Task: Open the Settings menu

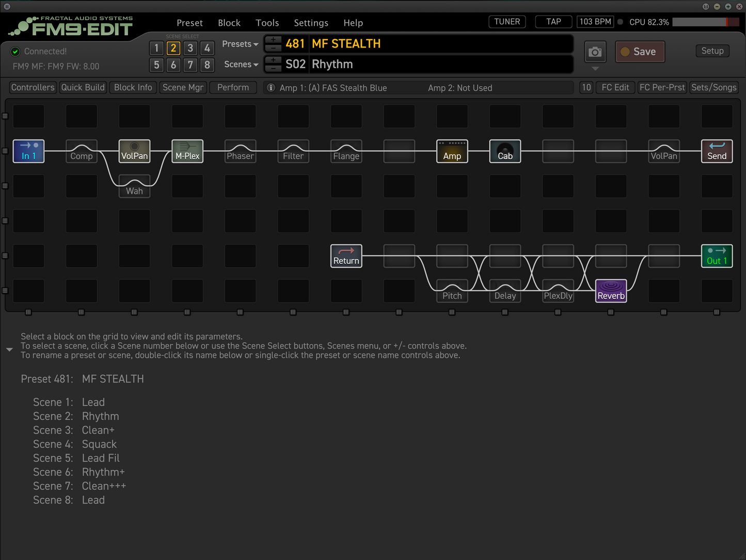Action: point(311,23)
